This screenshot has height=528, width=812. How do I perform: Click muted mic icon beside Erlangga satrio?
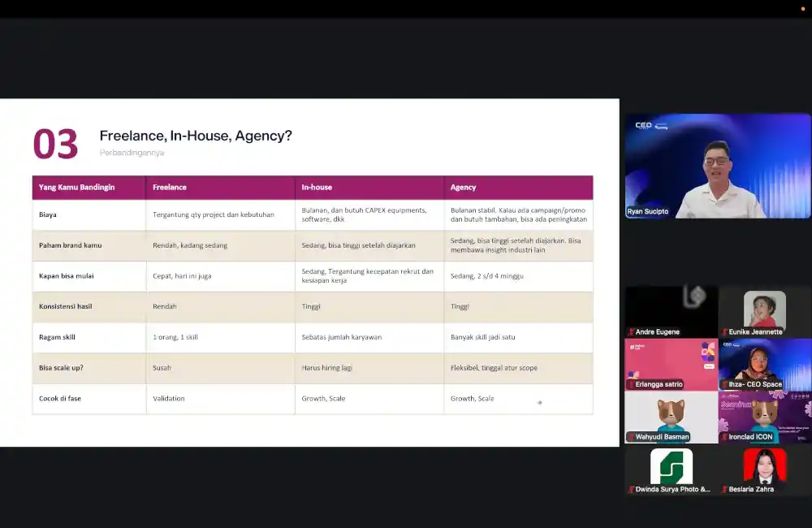[x=631, y=384]
